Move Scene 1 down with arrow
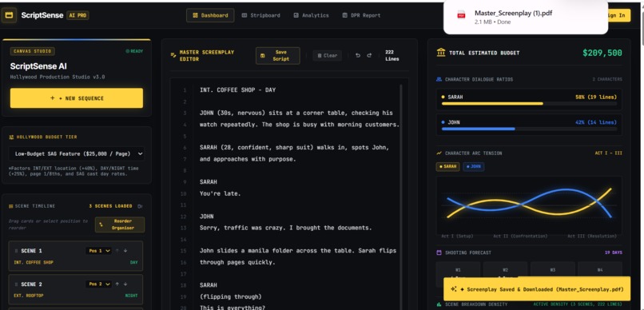The image size is (644, 310). coord(125,250)
